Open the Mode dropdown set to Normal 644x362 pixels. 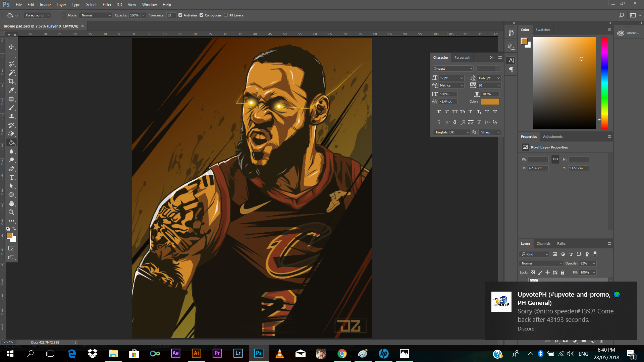coord(96,15)
